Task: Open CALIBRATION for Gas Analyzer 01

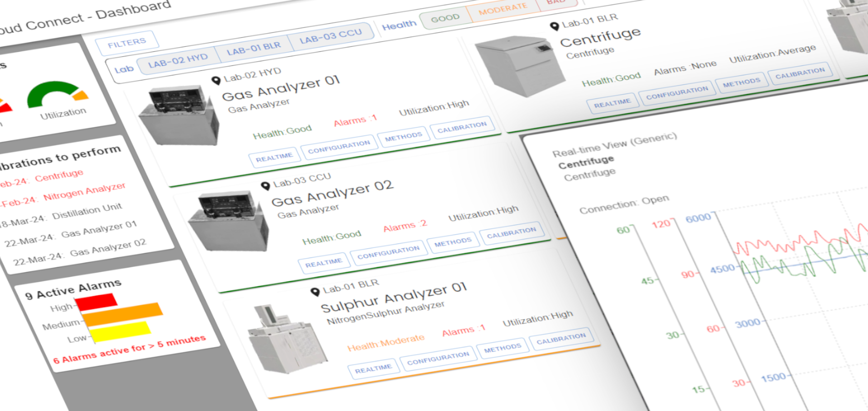Action: point(462,127)
